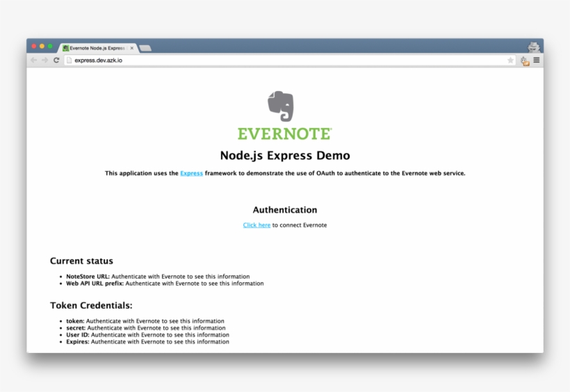Click the yellow minimize window button
Viewport: 570px width, 392px height.
coord(42,46)
